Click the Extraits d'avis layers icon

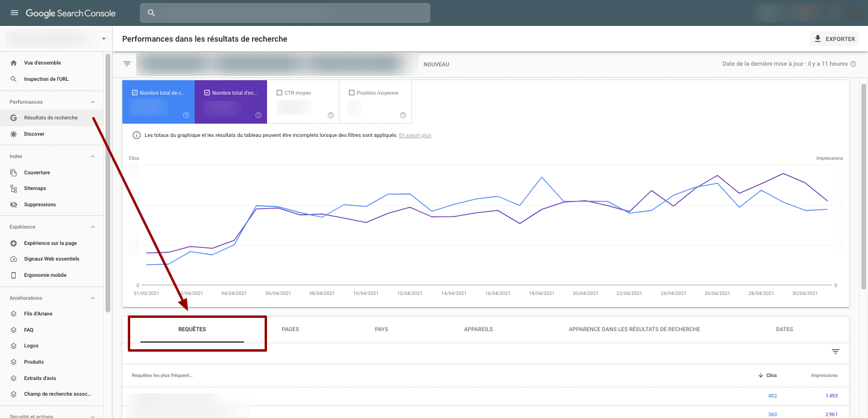coord(13,378)
